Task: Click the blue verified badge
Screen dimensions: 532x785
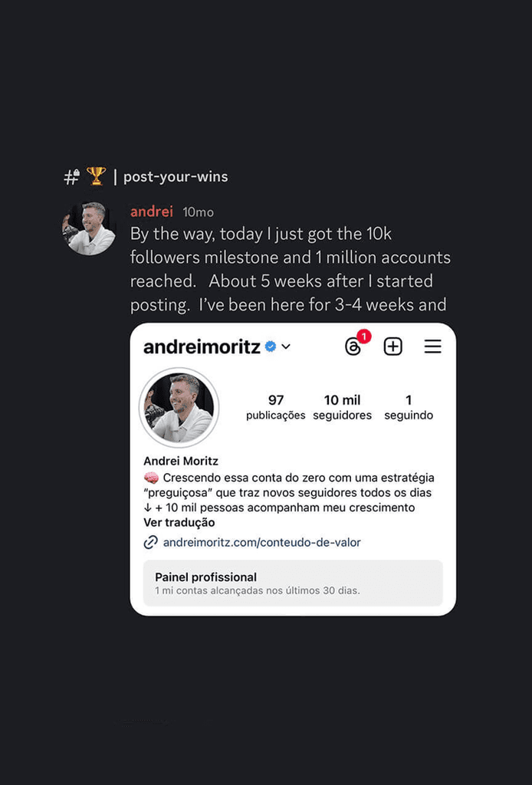Action: (271, 347)
